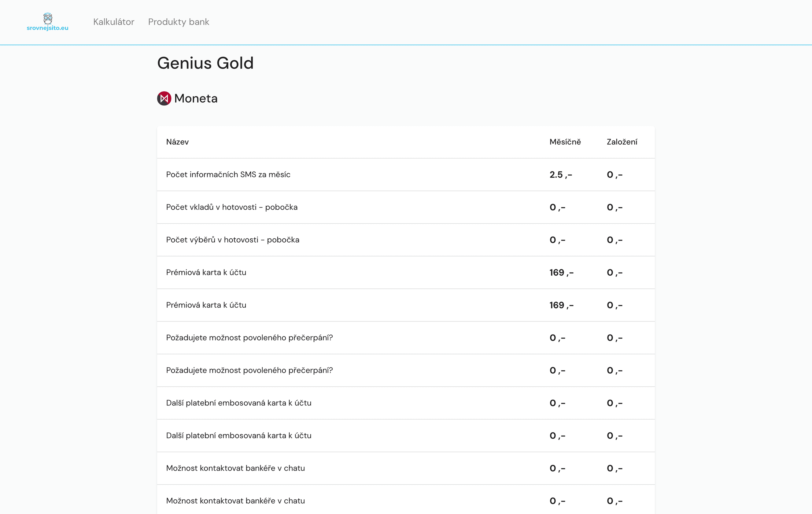Select the row label Počet informačních SMS za měsíc

pyautogui.click(x=228, y=175)
